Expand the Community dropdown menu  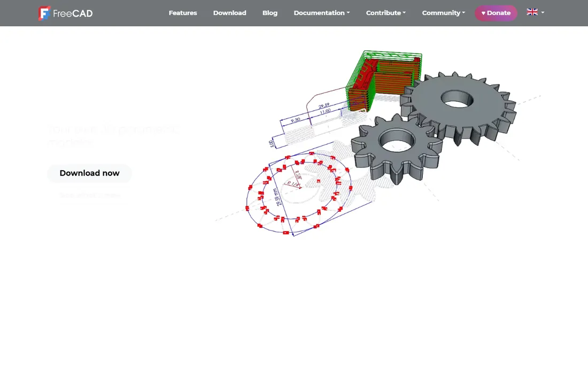pyautogui.click(x=444, y=13)
